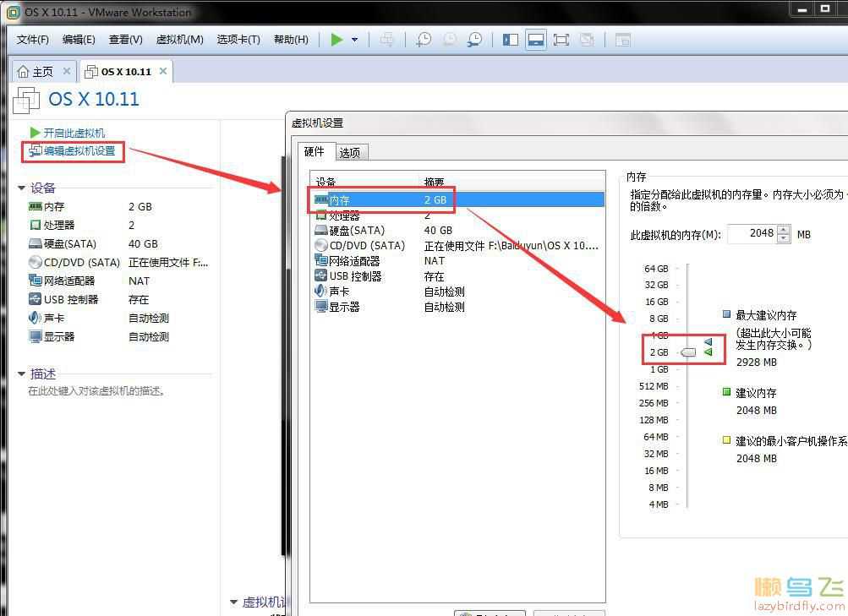The height and width of the screenshot is (616, 848).
Task: Toggle the library sidebar view icon
Action: [x=511, y=40]
